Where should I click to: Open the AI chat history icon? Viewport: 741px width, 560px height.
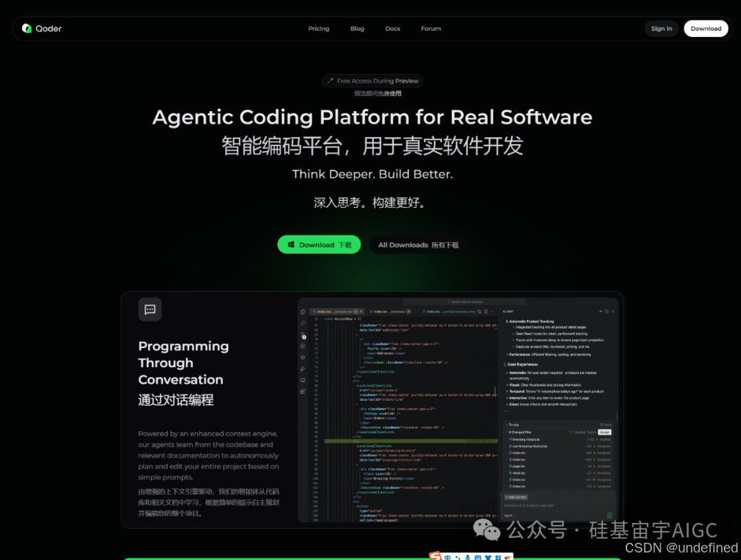click(607, 312)
